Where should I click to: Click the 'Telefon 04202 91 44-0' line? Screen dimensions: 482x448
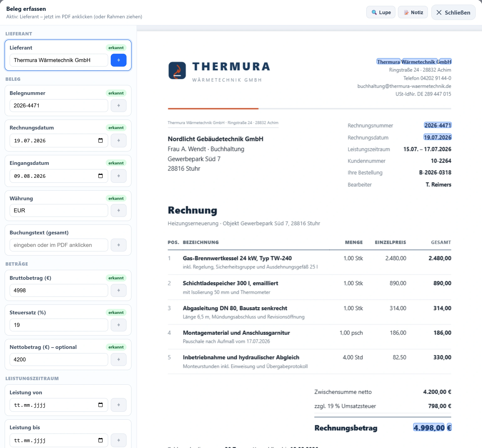tap(427, 78)
